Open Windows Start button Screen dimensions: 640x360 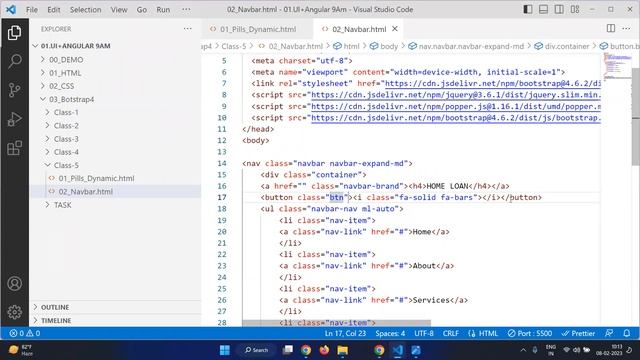pos(224,350)
